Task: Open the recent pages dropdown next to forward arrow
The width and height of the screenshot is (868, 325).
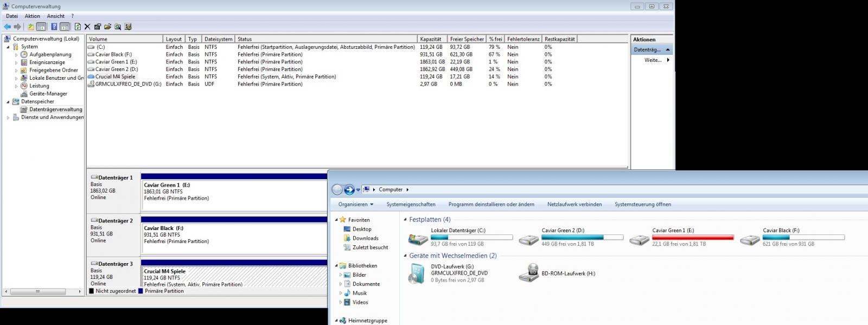Action: pyautogui.click(x=358, y=190)
